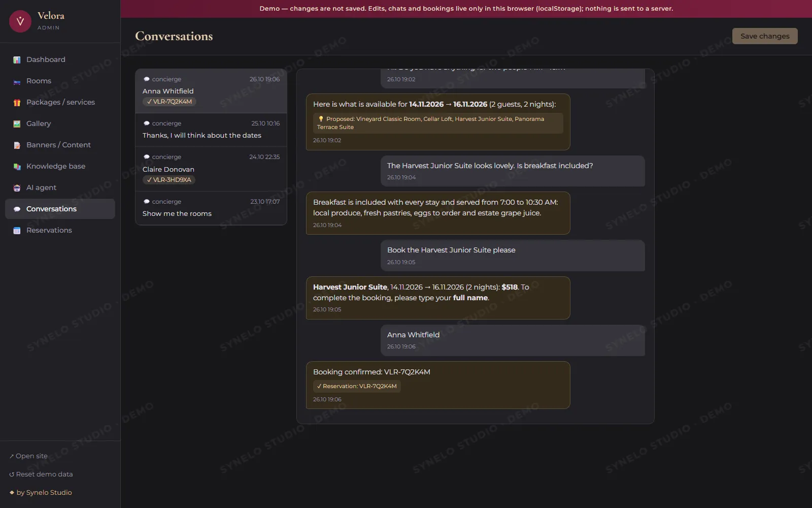Click Reset demo data
The height and width of the screenshot is (508, 812).
coord(41,474)
